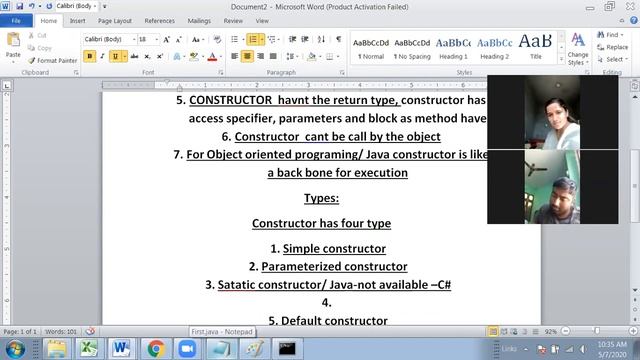The width and height of the screenshot is (640, 360).
Task: Clear formatting with the eraser icon
Action: coord(217,40)
